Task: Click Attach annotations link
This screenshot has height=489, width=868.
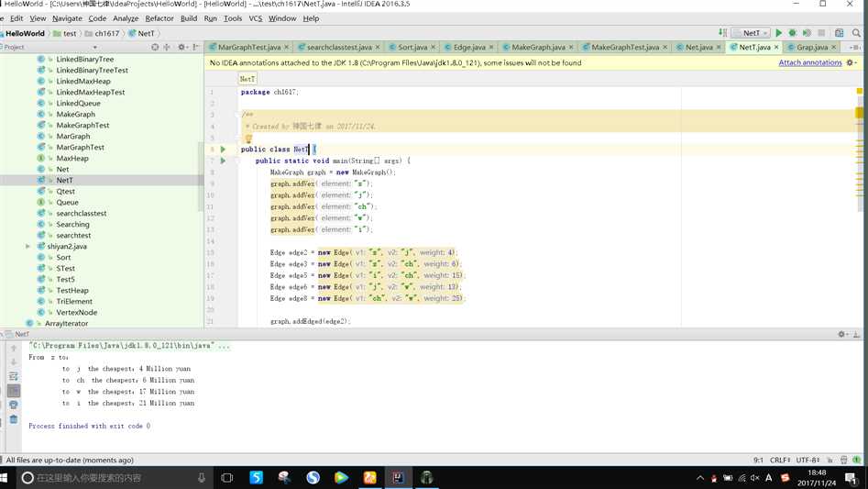Action: 810,62
